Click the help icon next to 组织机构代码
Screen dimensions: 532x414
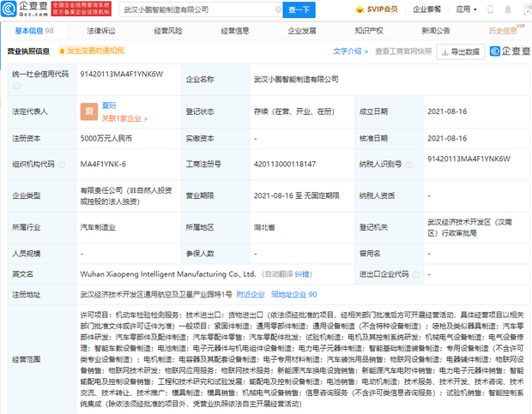coord(60,164)
